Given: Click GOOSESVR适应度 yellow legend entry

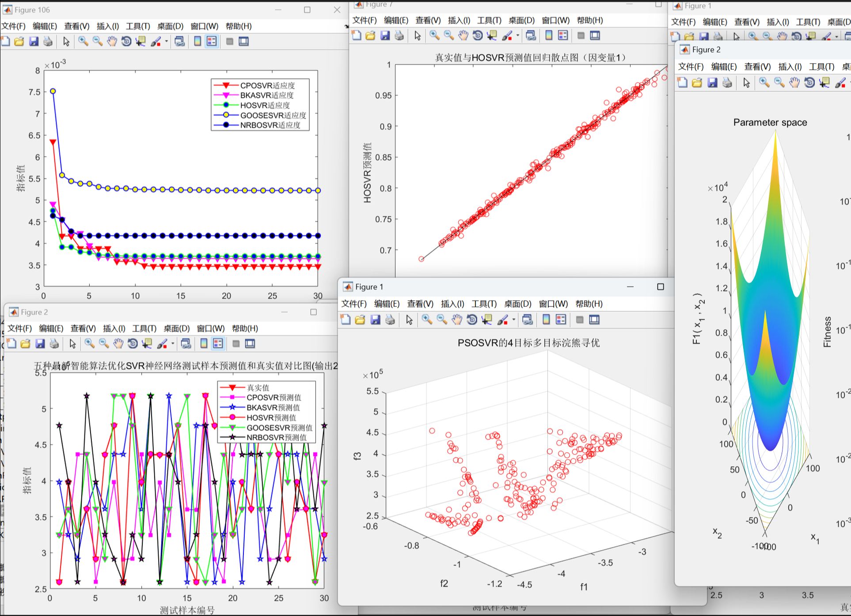Looking at the screenshot, I should click(273, 115).
